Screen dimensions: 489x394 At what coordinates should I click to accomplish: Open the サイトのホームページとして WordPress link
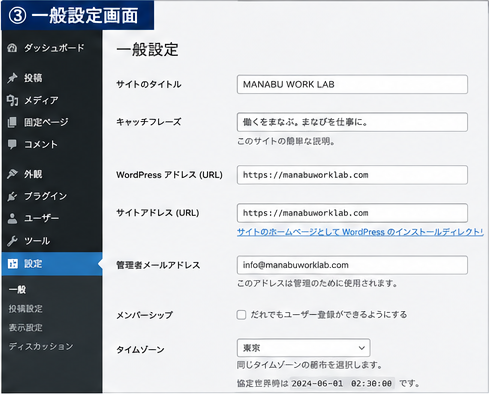click(x=360, y=232)
